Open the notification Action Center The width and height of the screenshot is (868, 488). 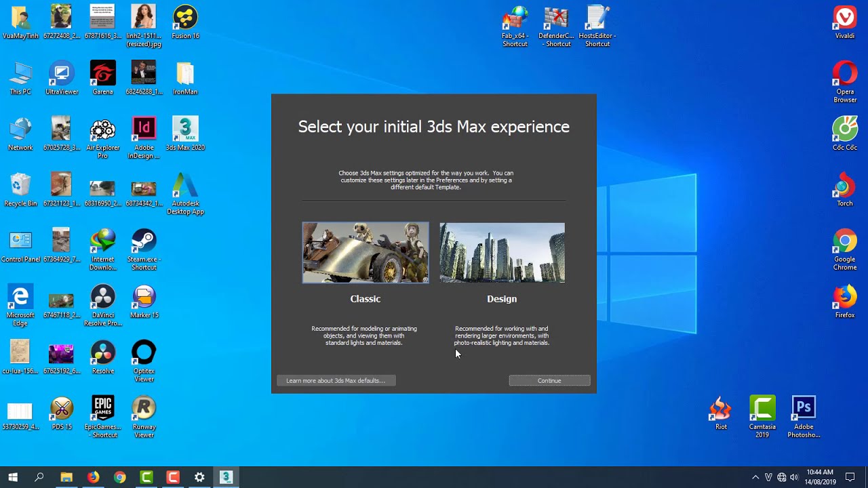pyautogui.click(x=850, y=477)
